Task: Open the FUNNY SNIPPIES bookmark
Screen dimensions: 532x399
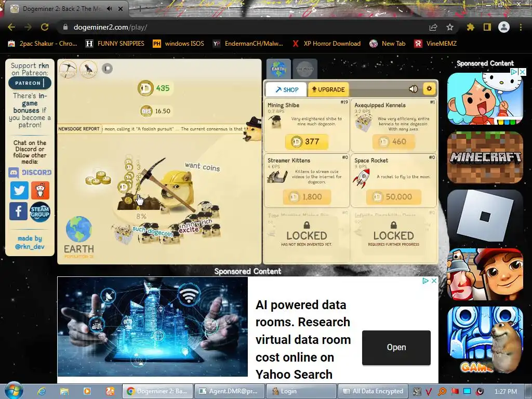Action: (x=115, y=44)
